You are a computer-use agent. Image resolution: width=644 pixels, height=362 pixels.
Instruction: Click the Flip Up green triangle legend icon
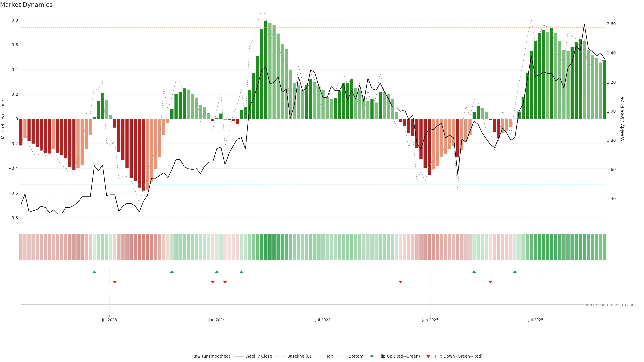[371, 356]
